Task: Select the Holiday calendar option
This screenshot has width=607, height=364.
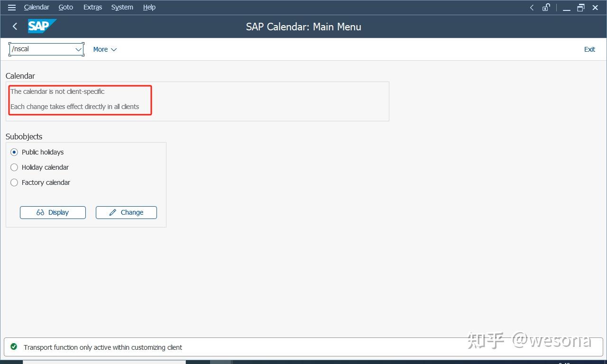Action: pyautogui.click(x=14, y=167)
